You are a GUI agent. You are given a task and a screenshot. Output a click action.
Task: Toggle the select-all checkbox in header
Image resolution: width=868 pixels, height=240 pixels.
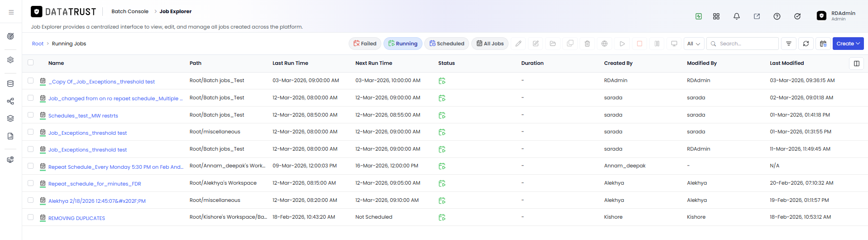click(x=31, y=63)
